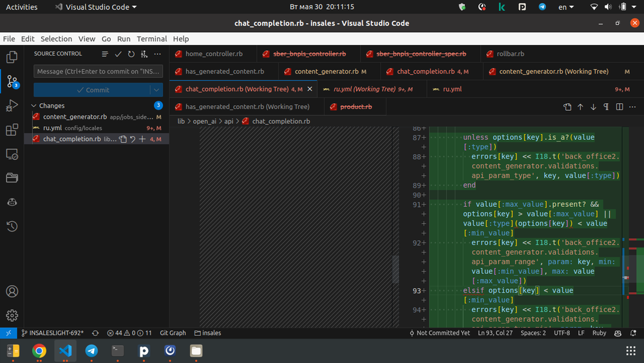Click the commit checkmark icon in Source Control header
Viewport: 644px width, 363px height.
[x=118, y=54]
